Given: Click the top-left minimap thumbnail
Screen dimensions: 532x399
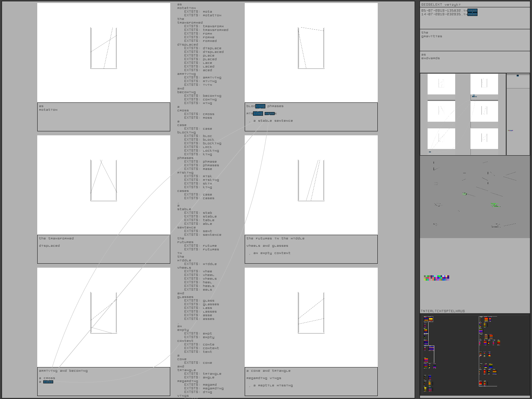Looking at the screenshot, I should click(x=441, y=84).
